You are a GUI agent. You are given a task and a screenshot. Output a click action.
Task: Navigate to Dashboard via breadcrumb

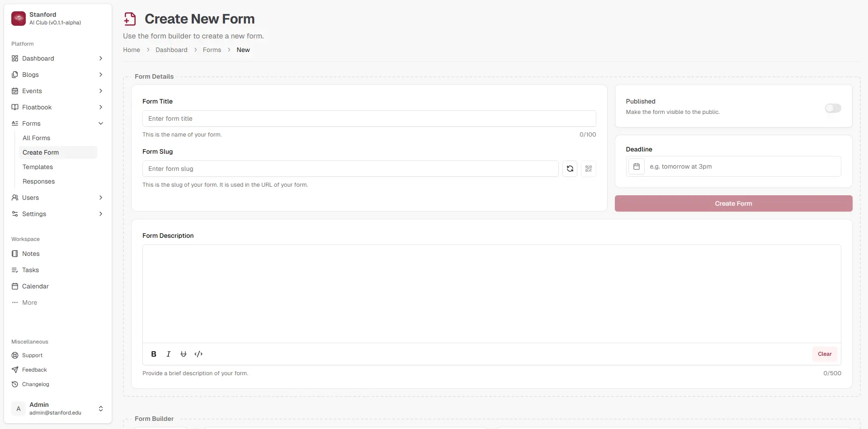click(171, 50)
